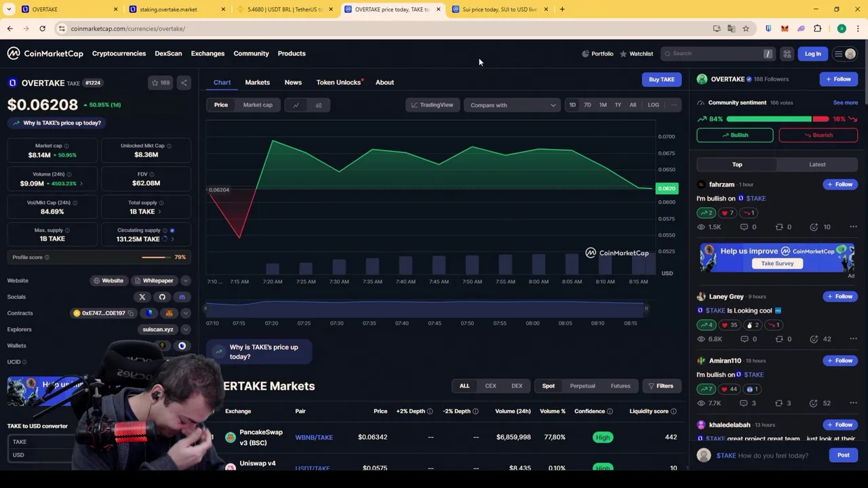Open the Discord social link
This screenshot has height=488, width=868.
182,297
